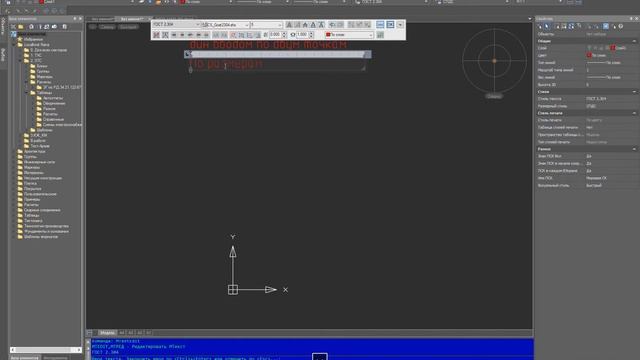Select the Избранное star item
640x360 pixels.
pyautogui.click(x=30, y=40)
